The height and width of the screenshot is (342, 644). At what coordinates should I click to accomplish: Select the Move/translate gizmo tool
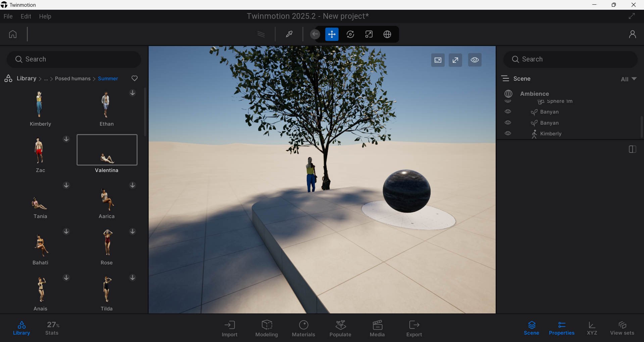point(332,34)
